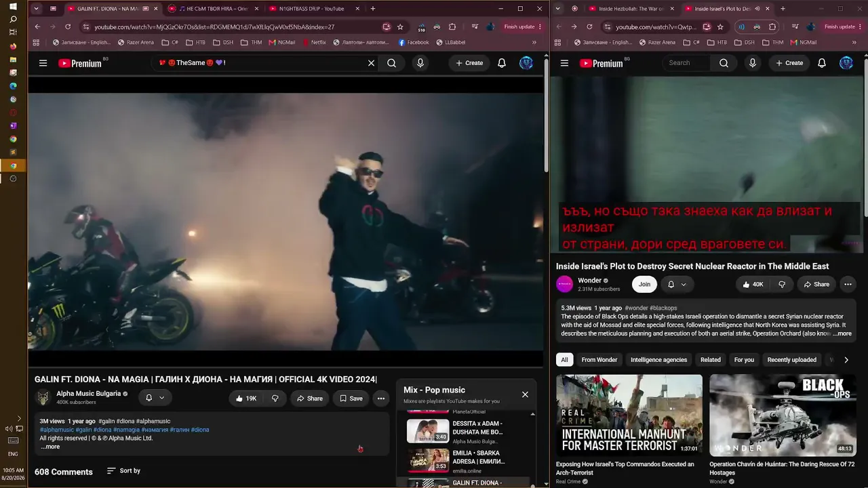Select the From Wonder filter chip
The width and height of the screenshot is (868, 488).
pos(599,360)
